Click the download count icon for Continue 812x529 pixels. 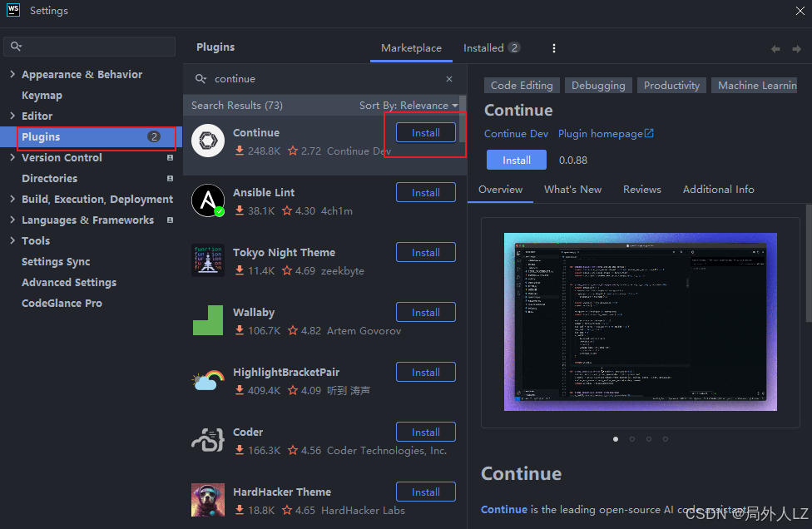pos(240,151)
